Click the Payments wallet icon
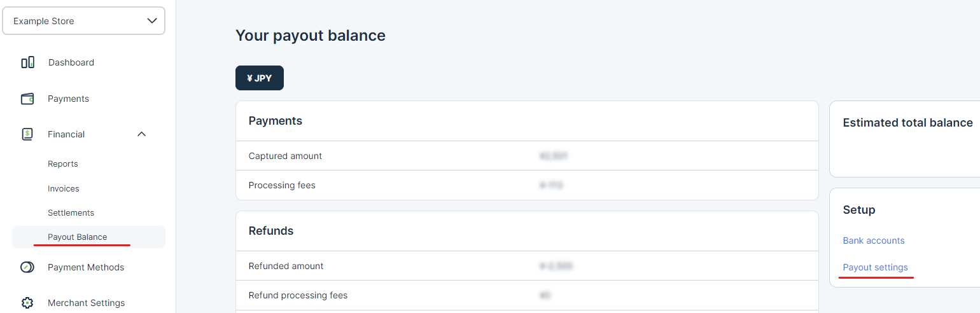 tap(27, 99)
